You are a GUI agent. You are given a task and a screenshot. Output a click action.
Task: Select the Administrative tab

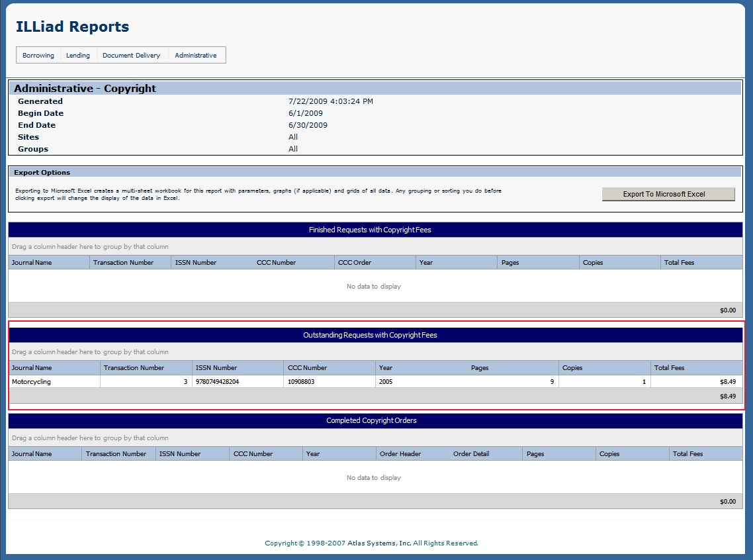coord(197,55)
